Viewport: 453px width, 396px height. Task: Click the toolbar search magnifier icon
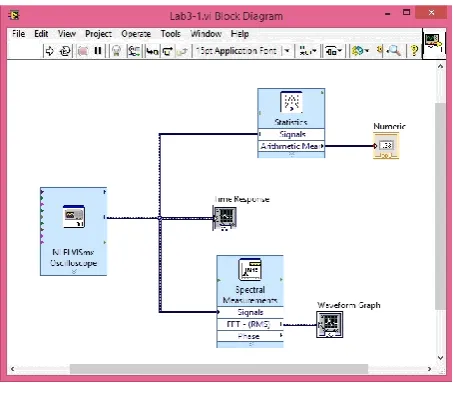[x=394, y=51]
